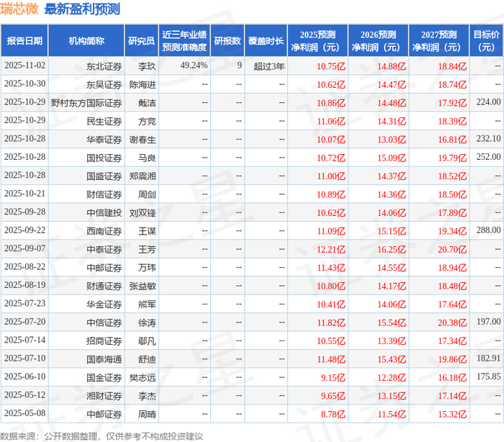Click the 近三年业绩预测准确度 header

(184, 41)
